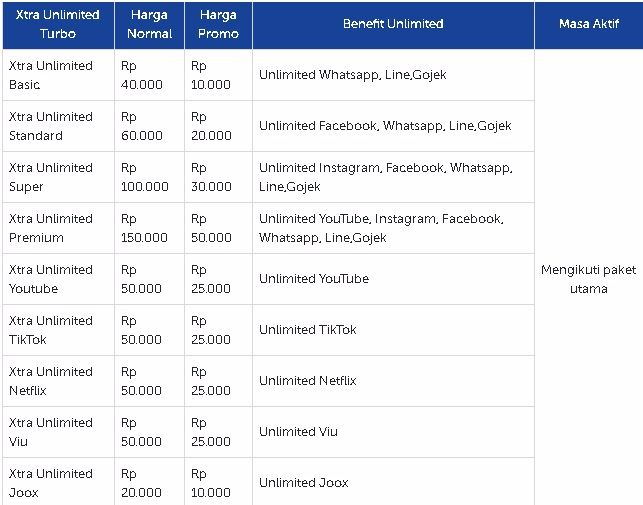Viewport: 643px width, 505px height.
Task: Click the Masa Aktif header cell
Action: click(589, 25)
